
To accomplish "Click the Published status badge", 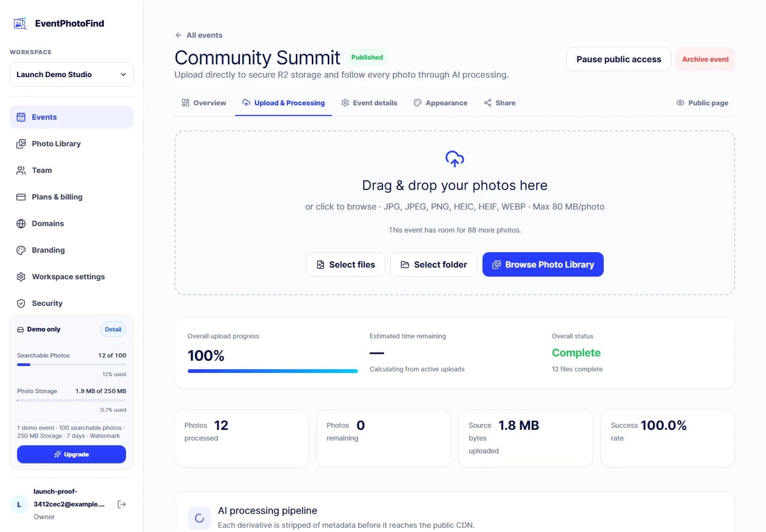I will tap(367, 57).
